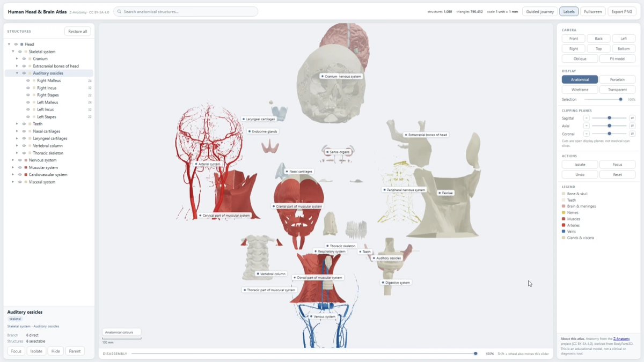
Task: Hide Left Incus using its eye icon
Action: (x=28, y=109)
